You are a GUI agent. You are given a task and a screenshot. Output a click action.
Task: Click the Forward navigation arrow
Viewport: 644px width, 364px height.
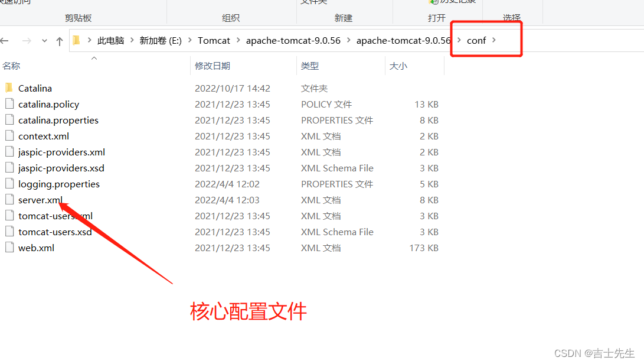tap(27, 41)
